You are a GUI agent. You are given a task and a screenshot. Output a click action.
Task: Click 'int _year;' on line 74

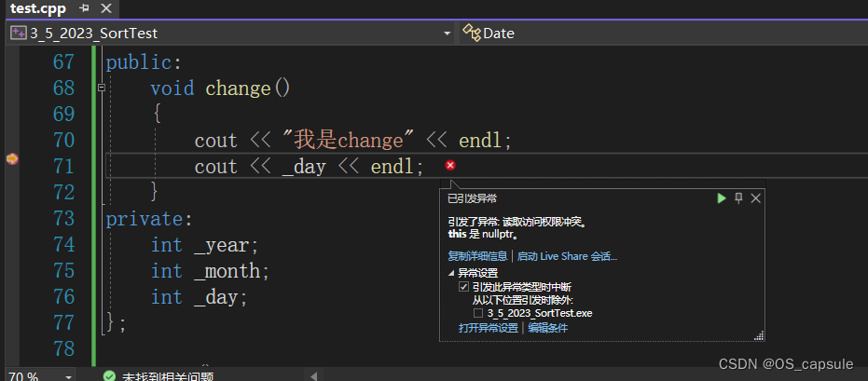coord(205,245)
